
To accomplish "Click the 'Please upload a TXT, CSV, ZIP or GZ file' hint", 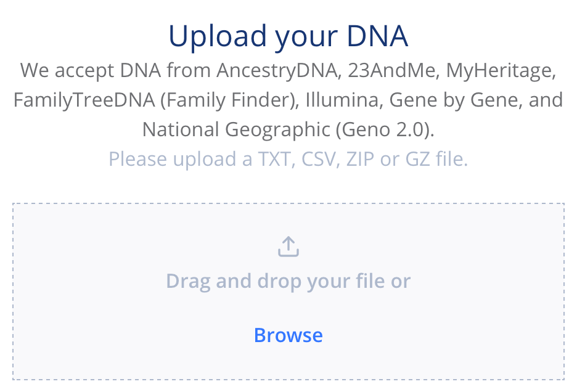I will click(288, 160).
